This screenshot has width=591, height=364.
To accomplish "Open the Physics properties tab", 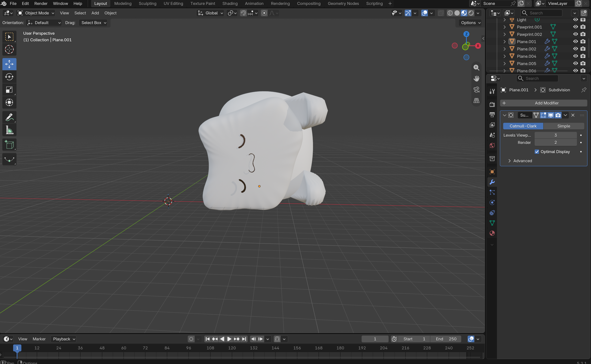I will click(x=492, y=202).
